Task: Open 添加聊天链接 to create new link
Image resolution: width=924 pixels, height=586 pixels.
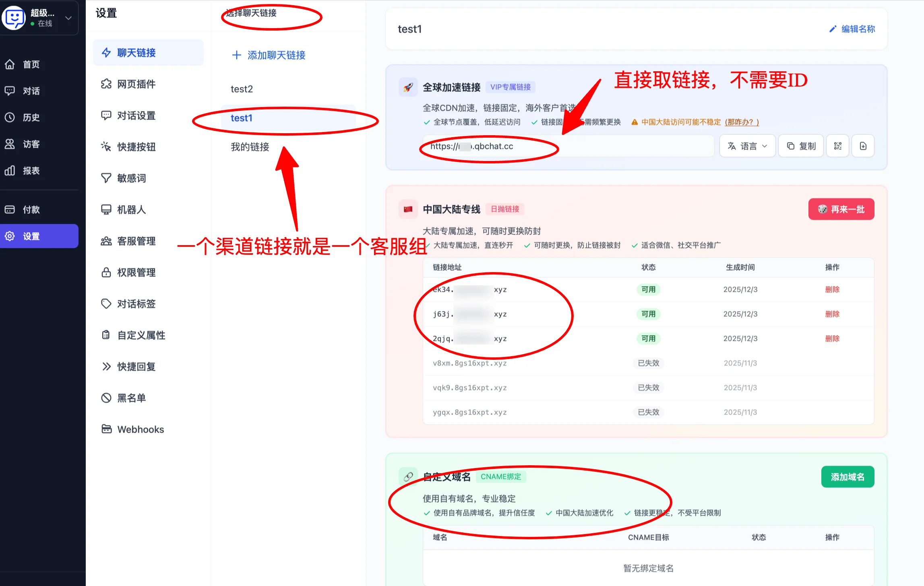Action: [268, 55]
